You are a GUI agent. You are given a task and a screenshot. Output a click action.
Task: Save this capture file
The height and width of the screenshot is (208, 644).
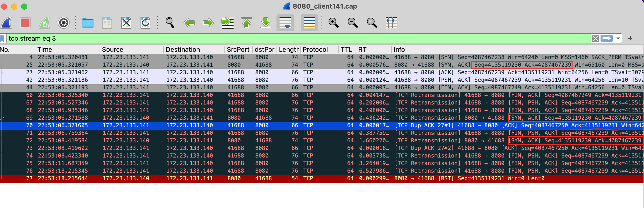[x=107, y=23]
